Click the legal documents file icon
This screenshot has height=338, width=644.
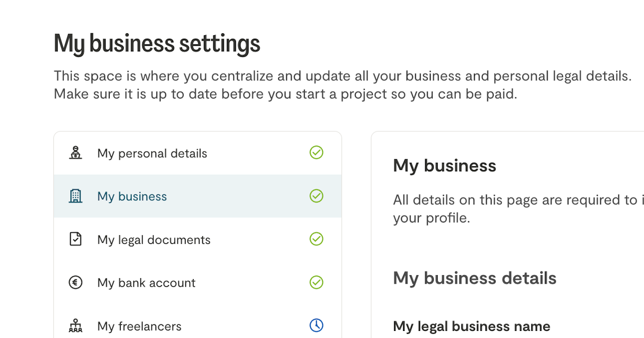tap(75, 239)
